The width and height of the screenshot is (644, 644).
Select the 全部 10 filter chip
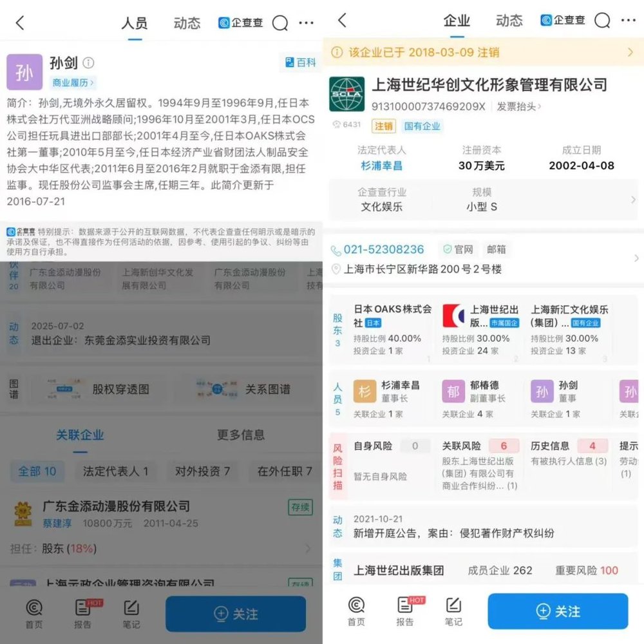click(37, 471)
